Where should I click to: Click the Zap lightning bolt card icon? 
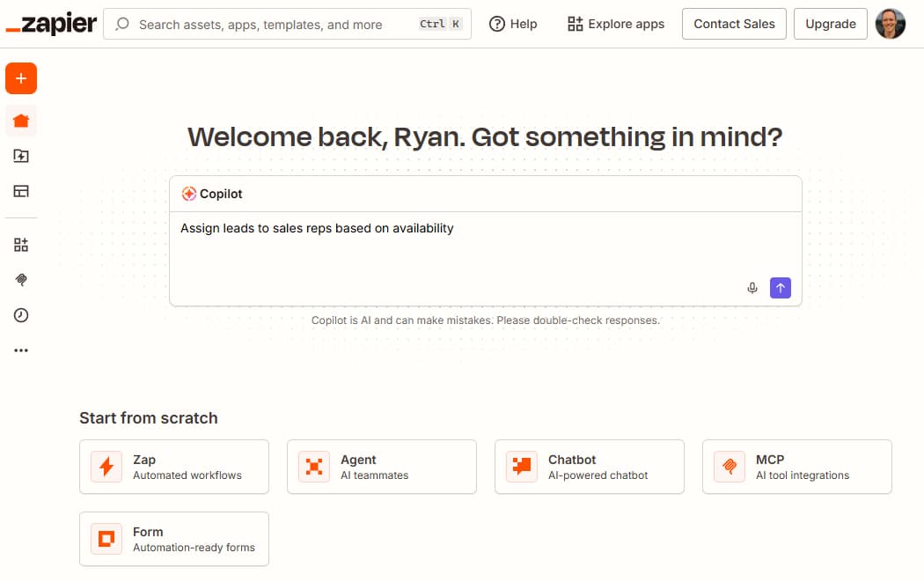[x=106, y=467]
